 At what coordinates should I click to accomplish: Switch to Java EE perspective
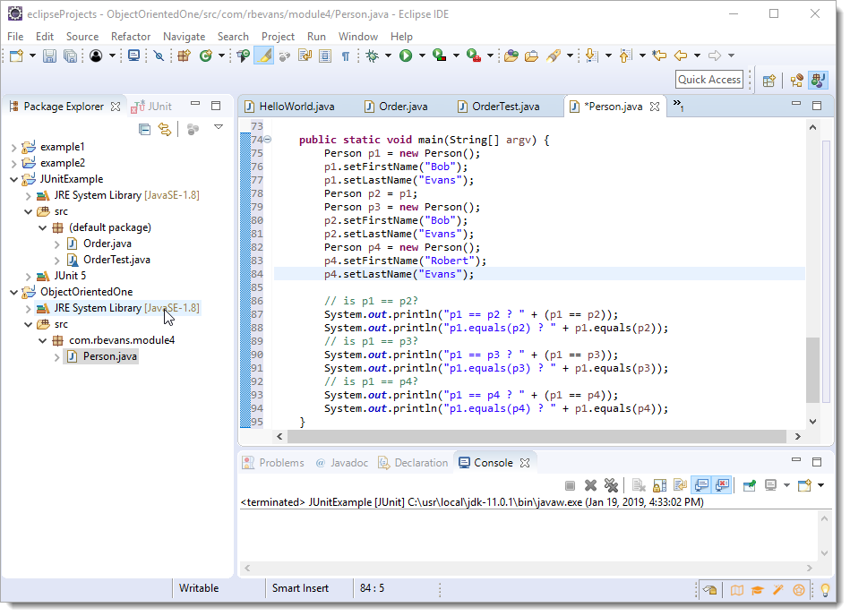point(797,81)
